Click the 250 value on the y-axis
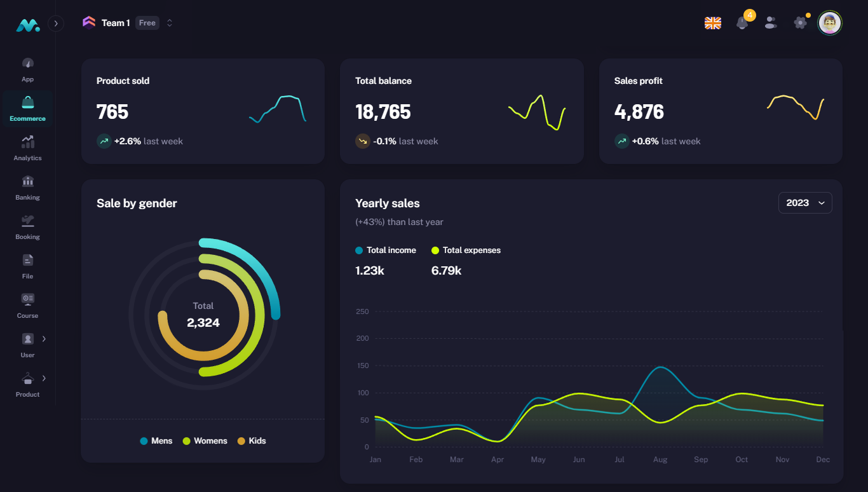This screenshot has height=492, width=868. click(362, 311)
